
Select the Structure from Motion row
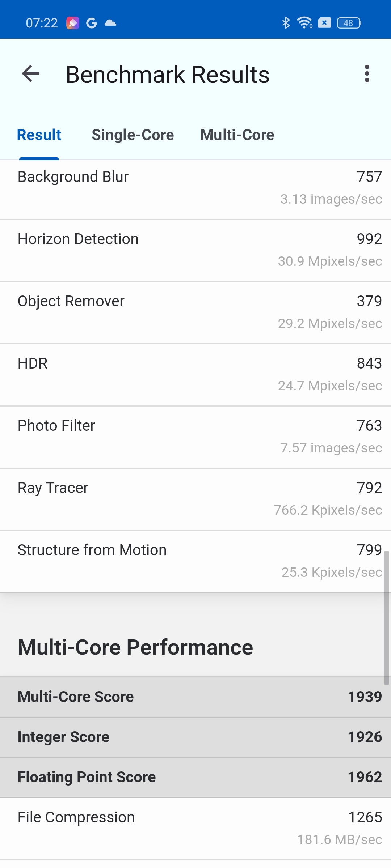tap(195, 561)
